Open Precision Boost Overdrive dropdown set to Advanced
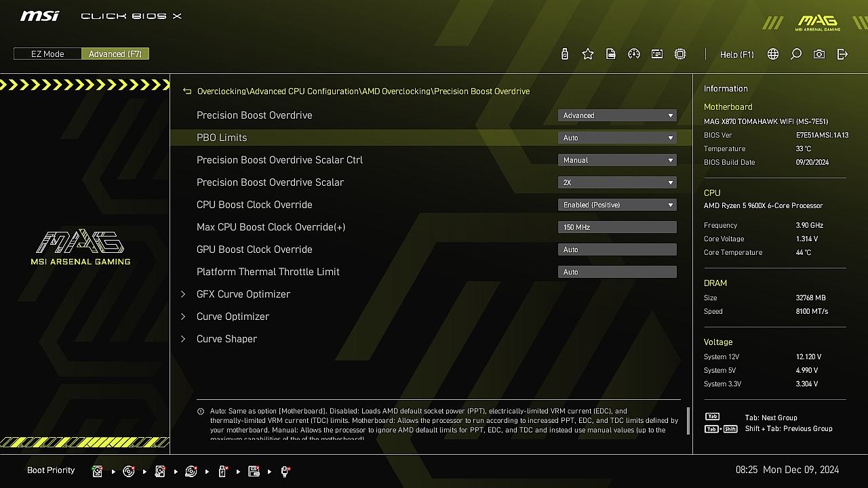The image size is (868, 488). click(x=617, y=115)
